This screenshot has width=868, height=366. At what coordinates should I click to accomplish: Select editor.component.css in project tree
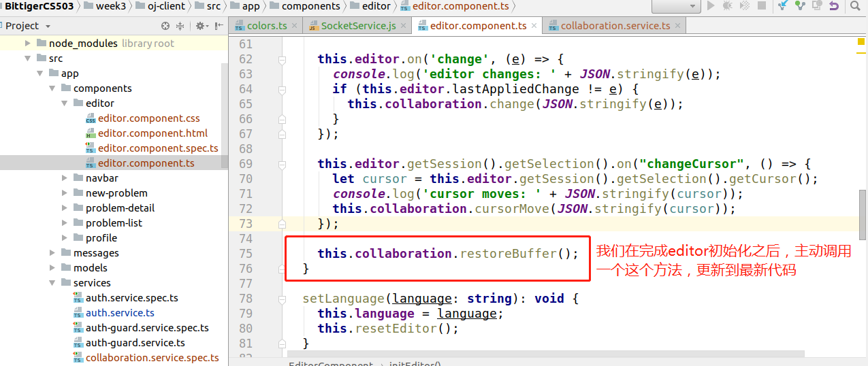point(148,118)
